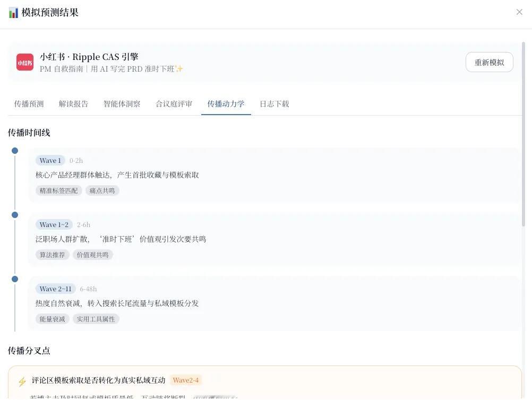532x400 pixels.
Task: Click the Wave 1~2 badge
Action: [54, 225]
